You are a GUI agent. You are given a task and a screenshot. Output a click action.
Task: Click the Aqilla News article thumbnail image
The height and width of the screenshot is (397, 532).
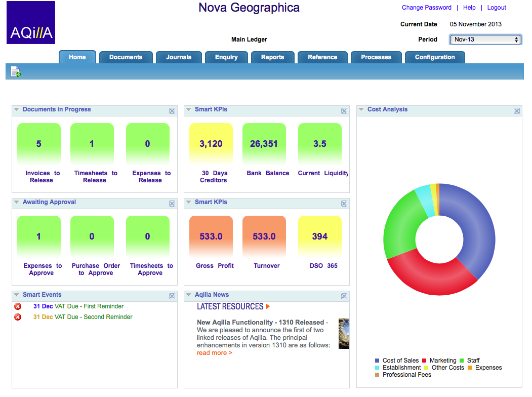point(344,333)
